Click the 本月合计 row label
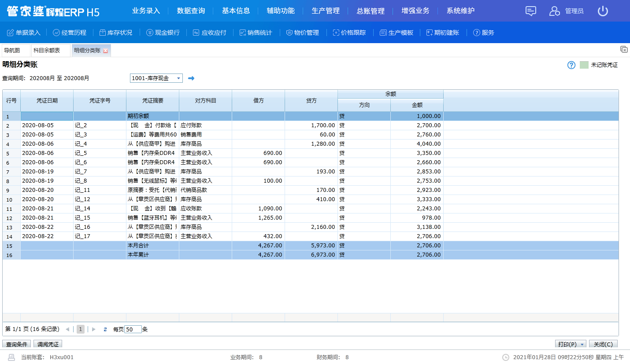This screenshot has height=364, width=630. 153,246
